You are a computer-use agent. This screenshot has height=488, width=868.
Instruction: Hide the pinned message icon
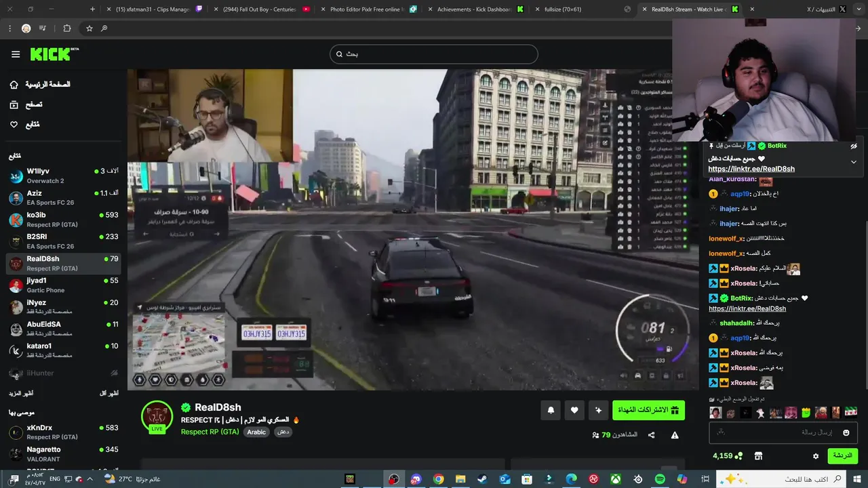pos(854,146)
